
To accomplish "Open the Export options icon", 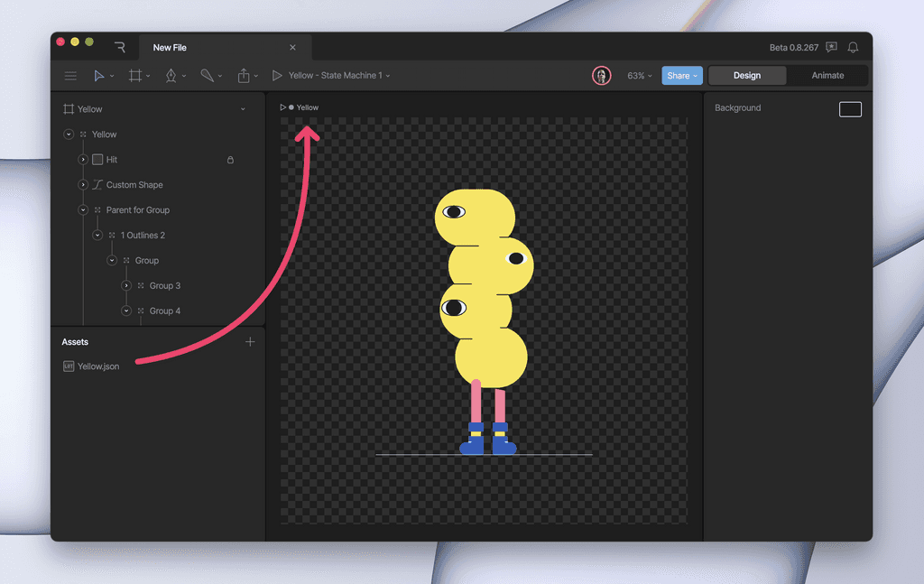I will 245,76.
